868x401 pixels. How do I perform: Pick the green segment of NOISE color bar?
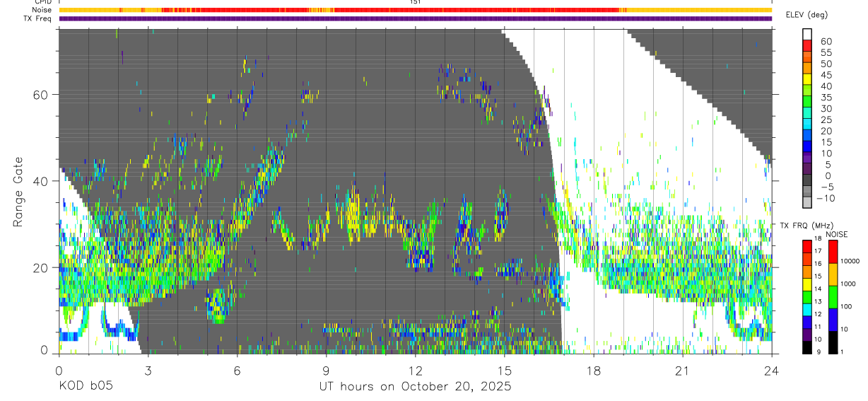(x=833, y=296)
